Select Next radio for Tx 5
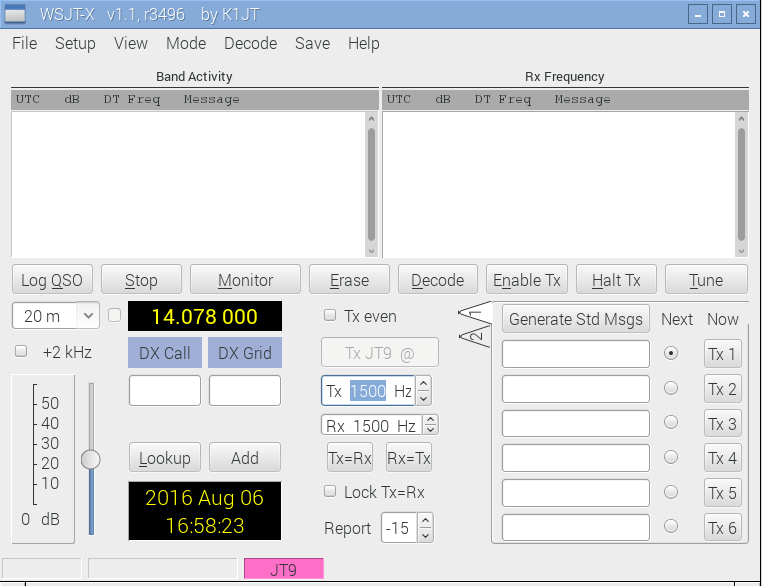762x586 pixels. [671, 492]
